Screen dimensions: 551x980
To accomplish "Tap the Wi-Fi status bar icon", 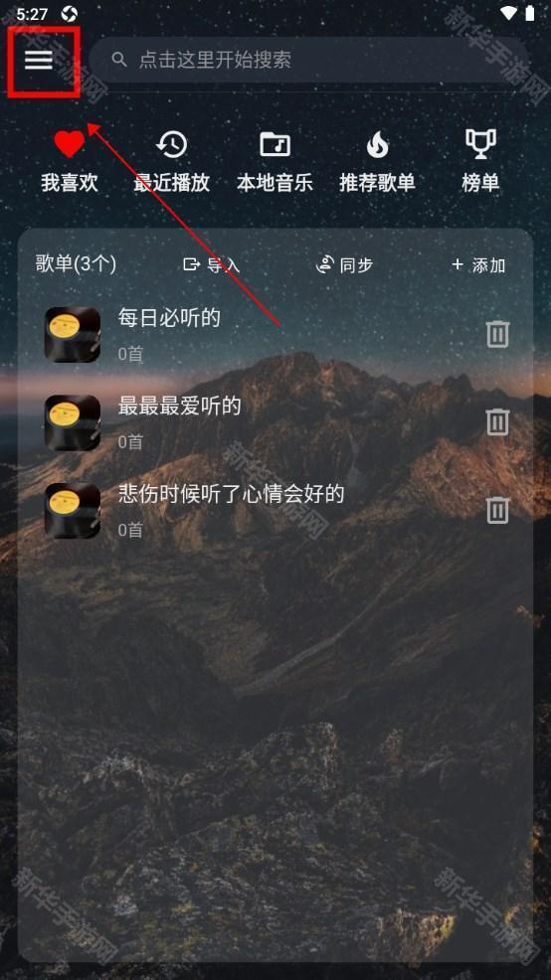I will click(x=509, y=13).
